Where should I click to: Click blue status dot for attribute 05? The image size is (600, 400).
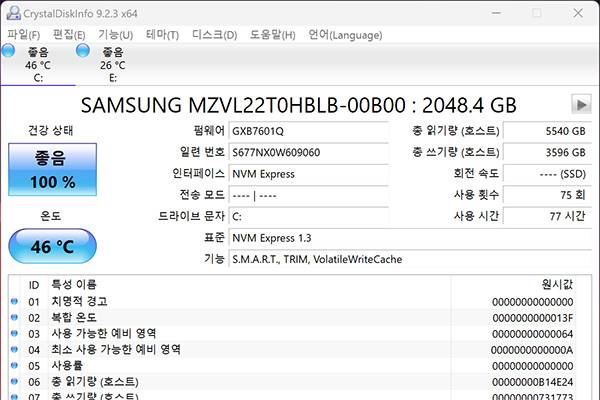(x=14, y=365)
